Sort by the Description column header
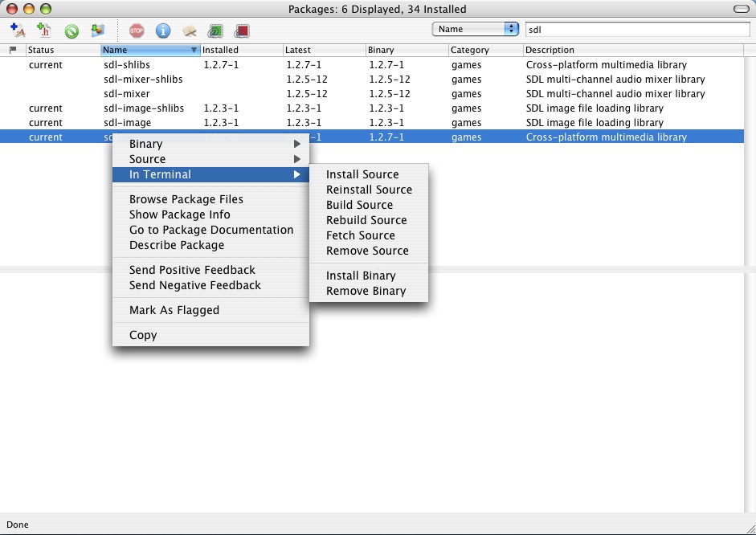Image resolution: width=756 pixels, height=535 pixels. point(634,50)
